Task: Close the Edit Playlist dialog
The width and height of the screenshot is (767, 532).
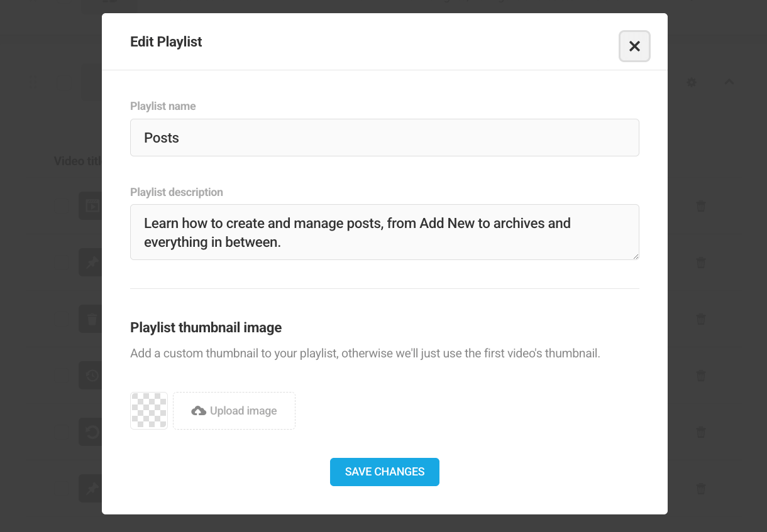Action: click(634, 46)
